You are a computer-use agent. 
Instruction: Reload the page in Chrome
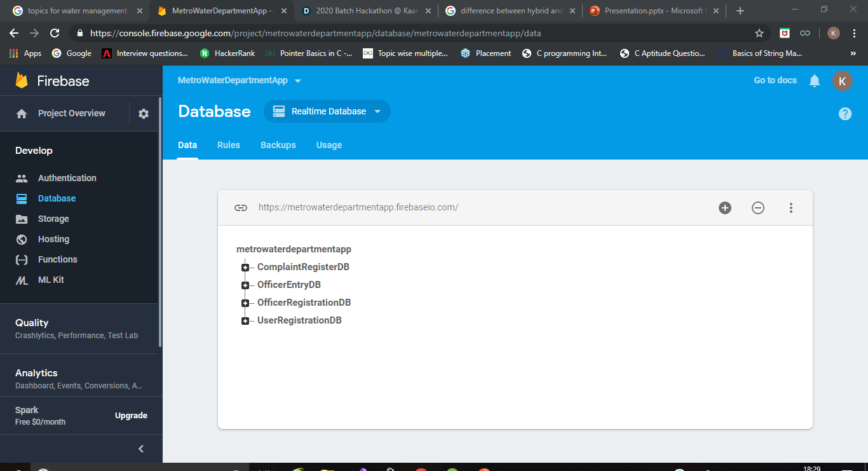click(55, 33)
